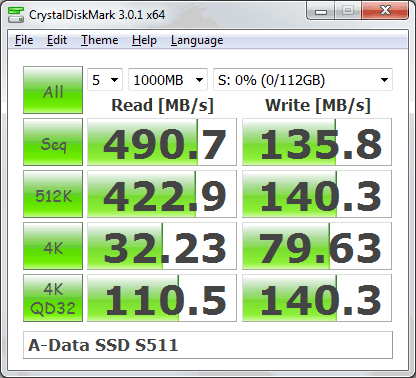416x378 pixels.
Task: Click the Seq read value 490.7
Action: point(162,142)
